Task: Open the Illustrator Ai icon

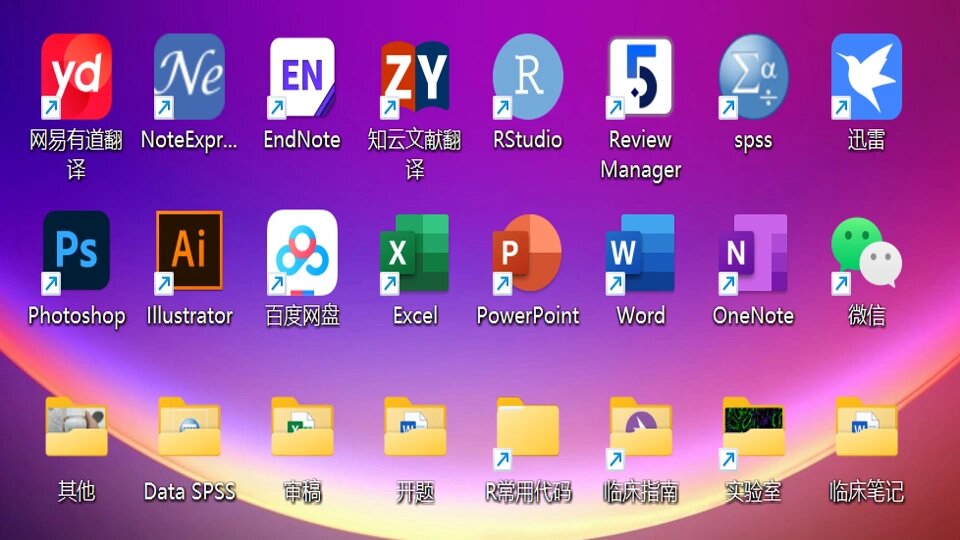Action: pyautogui.click(x=189, y=251)
